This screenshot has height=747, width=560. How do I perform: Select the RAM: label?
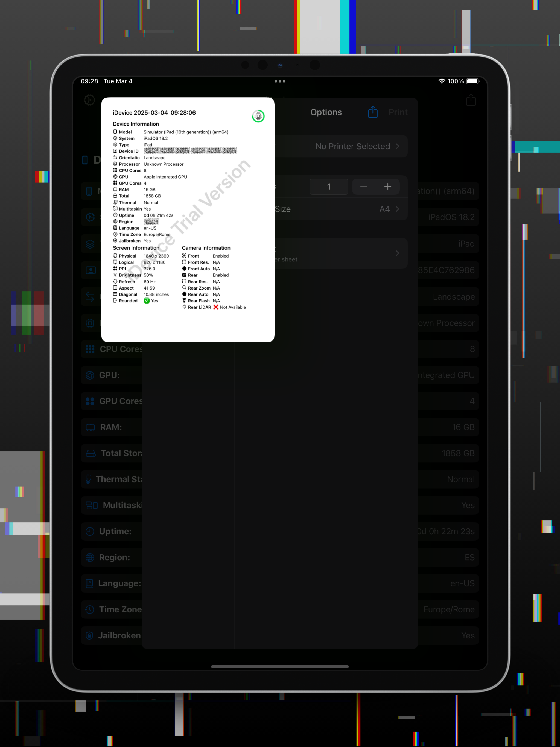[111, 427]
